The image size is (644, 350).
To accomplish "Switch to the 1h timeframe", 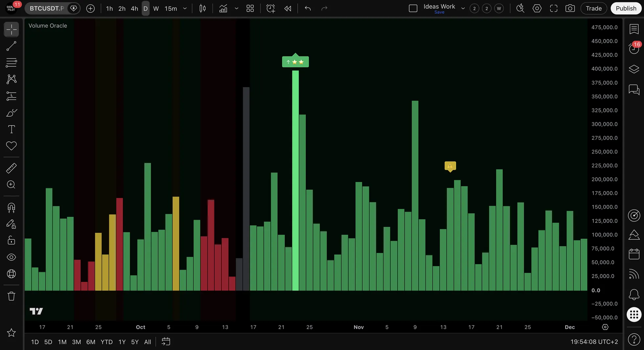I will pyautogui.click(x=109, y=9).
